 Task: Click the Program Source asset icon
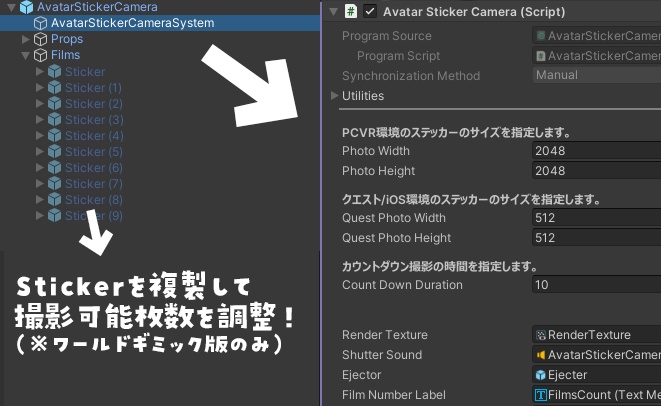pos(541,36)
